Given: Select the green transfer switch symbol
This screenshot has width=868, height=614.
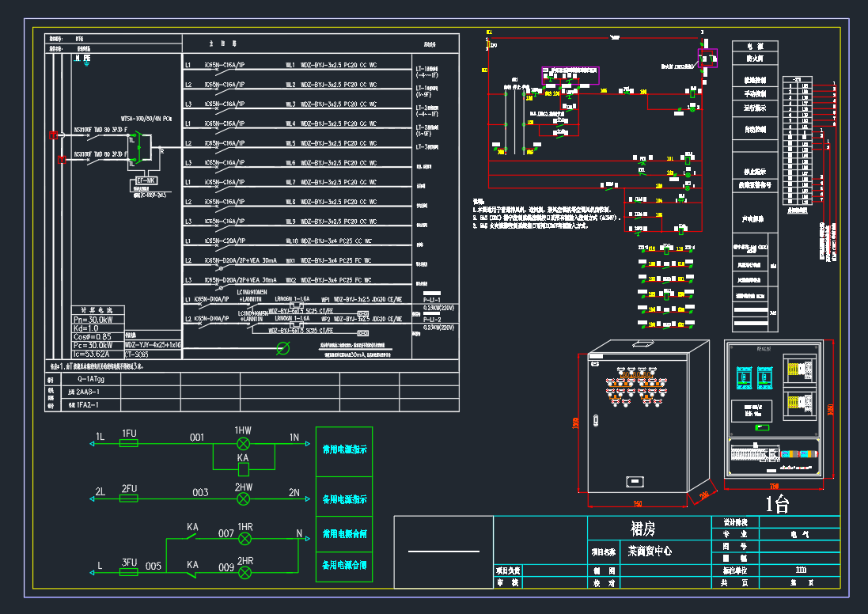Looking at the screenshot, I should click(139, 147).
